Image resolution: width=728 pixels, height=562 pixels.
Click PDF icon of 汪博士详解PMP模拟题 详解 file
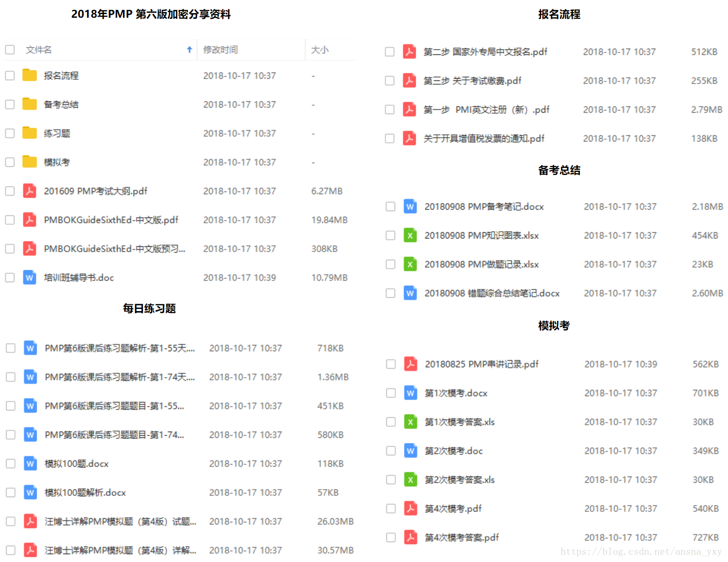(x=31, y=550)
